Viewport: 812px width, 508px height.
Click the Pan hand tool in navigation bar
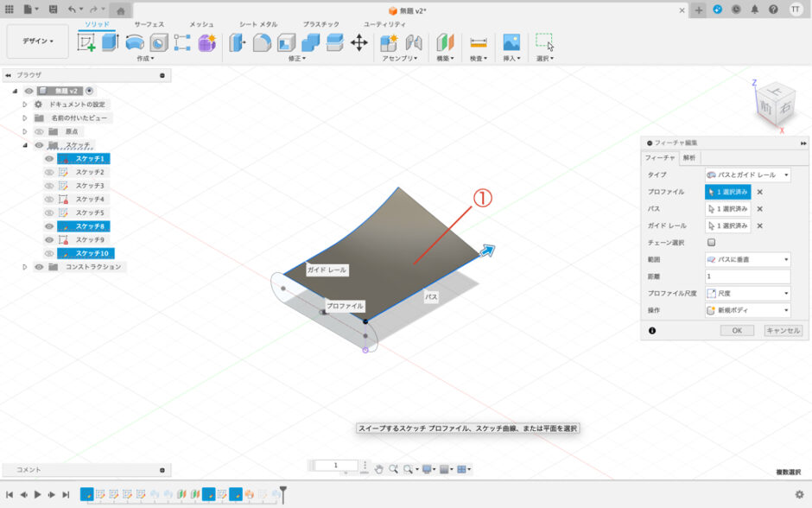pyautogui.click(x=378, y=469)
